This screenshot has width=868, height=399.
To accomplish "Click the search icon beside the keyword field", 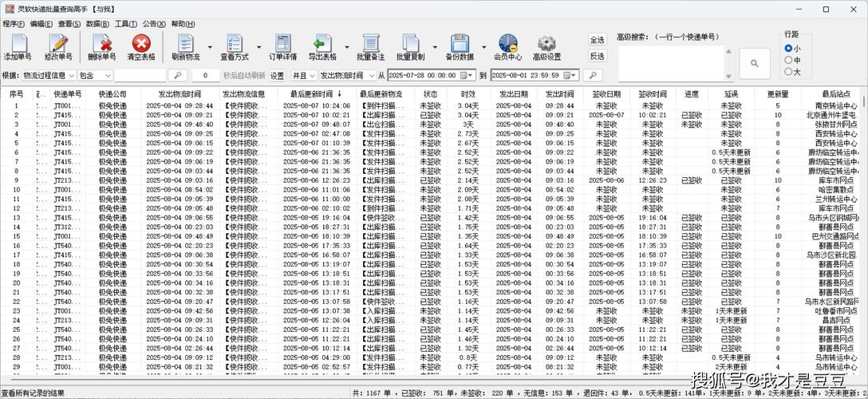I will (x=177, y=75).
